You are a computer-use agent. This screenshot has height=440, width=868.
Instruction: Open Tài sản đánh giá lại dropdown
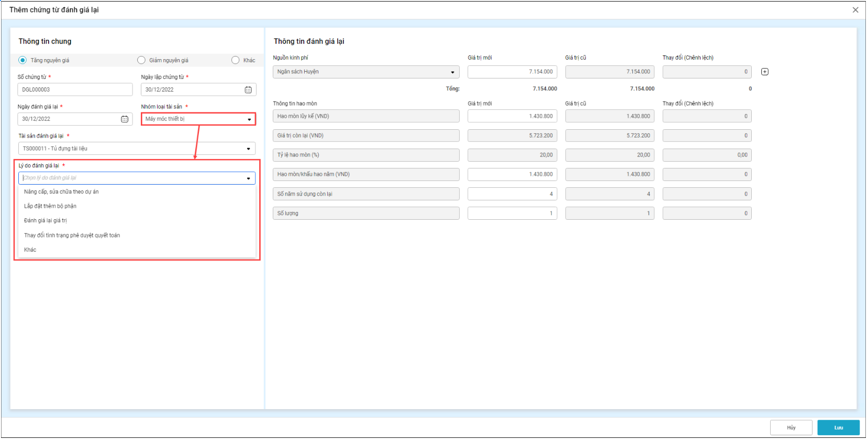coord(248,149)
